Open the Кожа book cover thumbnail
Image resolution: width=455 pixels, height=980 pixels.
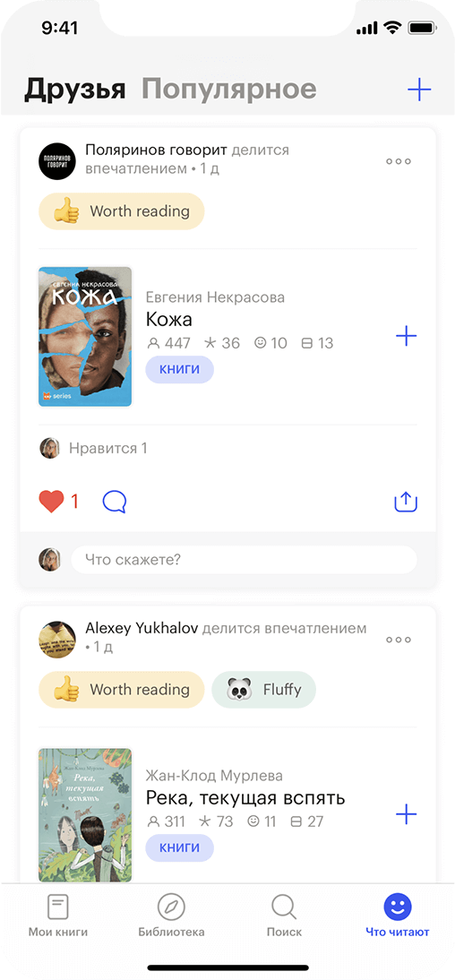point(85,337)
